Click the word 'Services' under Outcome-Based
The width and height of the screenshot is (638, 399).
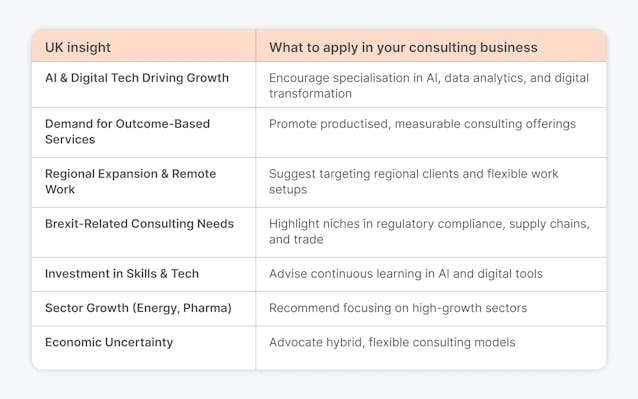(x=70, y=140)
